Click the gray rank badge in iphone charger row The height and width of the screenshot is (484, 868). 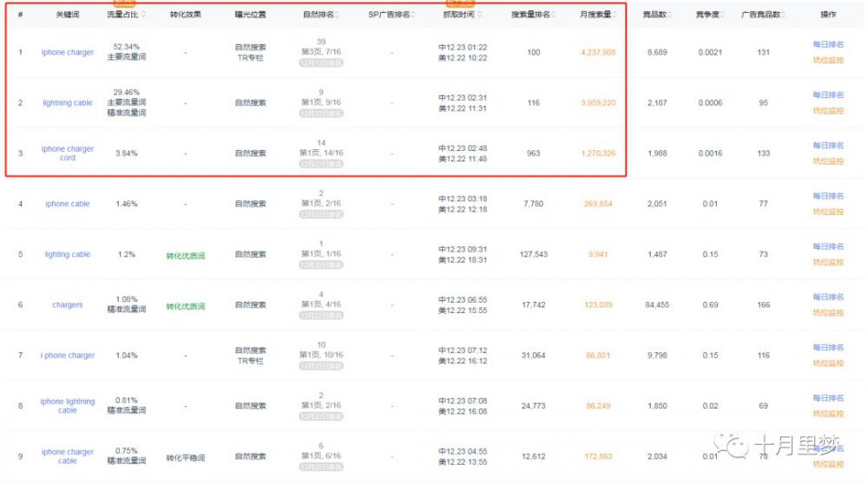(321, 63)
